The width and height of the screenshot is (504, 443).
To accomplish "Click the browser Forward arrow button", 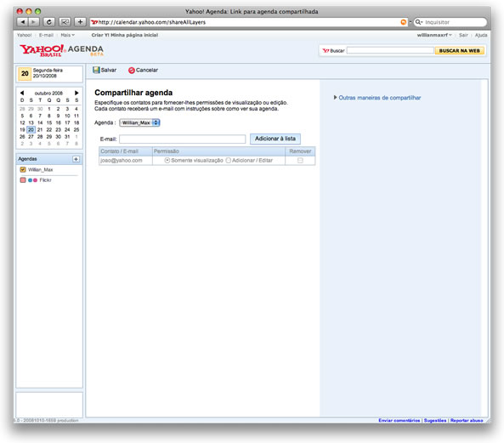I will pyautogui.click(x=33, y=22).
